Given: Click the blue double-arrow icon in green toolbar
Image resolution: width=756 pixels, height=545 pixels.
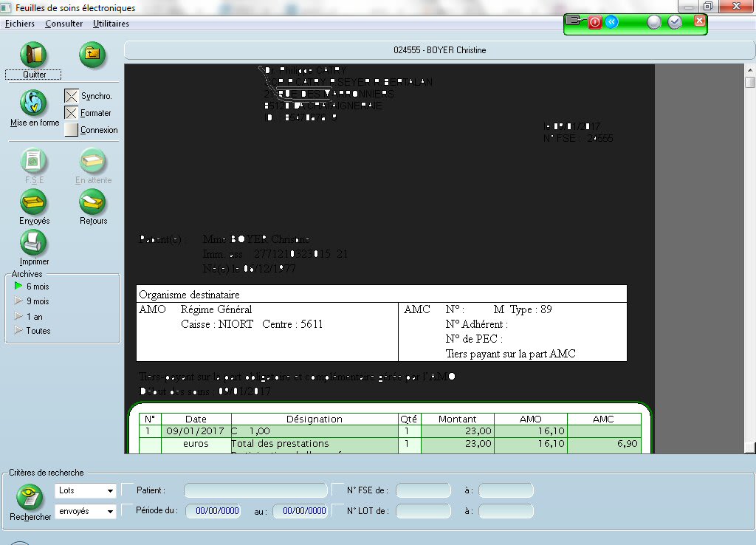Looking at the screenshot, I should 611,22.
